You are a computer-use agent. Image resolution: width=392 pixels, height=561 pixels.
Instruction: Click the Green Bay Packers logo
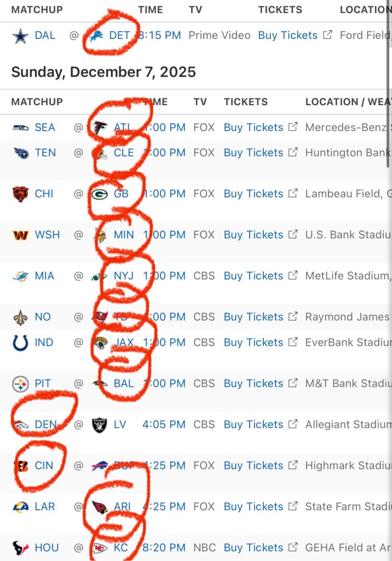(100, 194)
